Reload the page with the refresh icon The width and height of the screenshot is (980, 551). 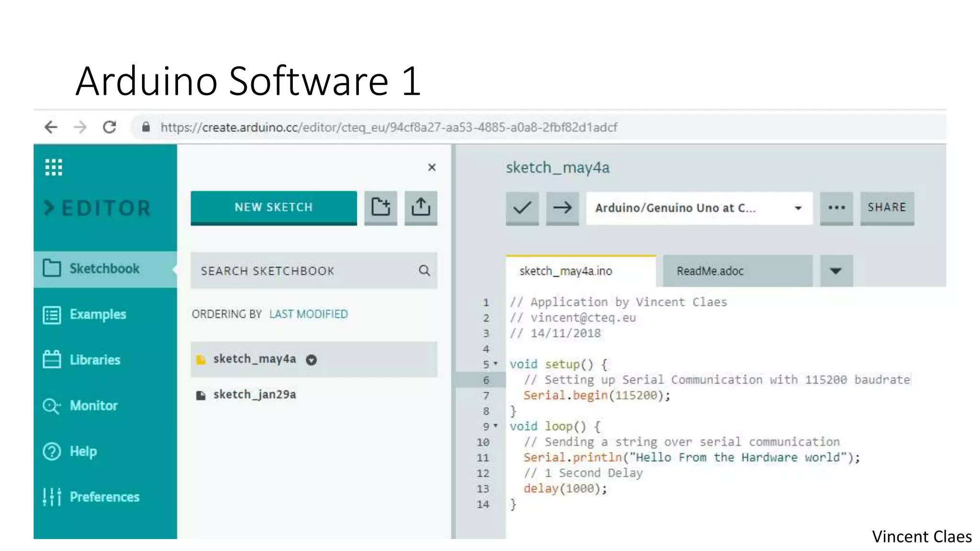[x=110, y=127]
